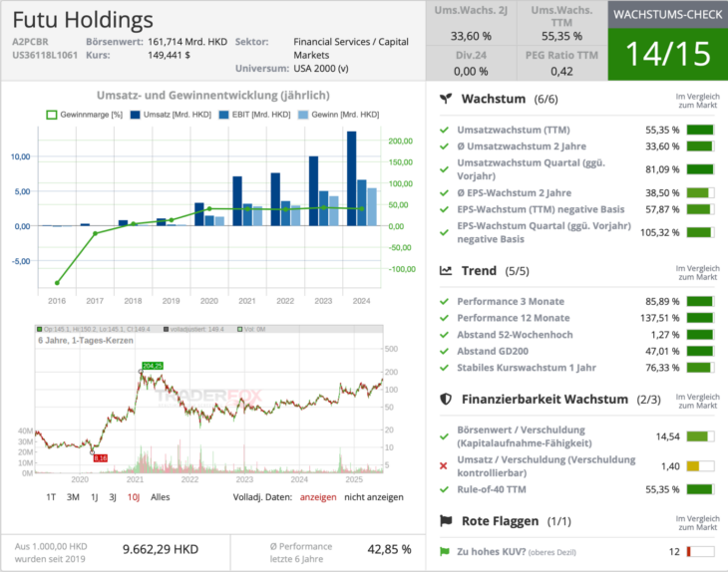This screenshot has width=728, height=572.
Task: Click the 204,25 high price marker
Action: tap(153, 366)
